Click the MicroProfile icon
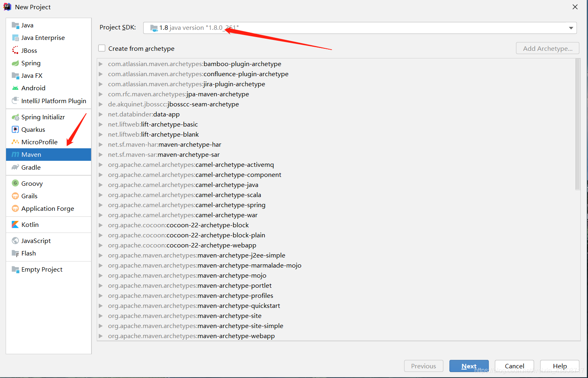The width and height of the screenshot is (588, 378). point(15,142)
